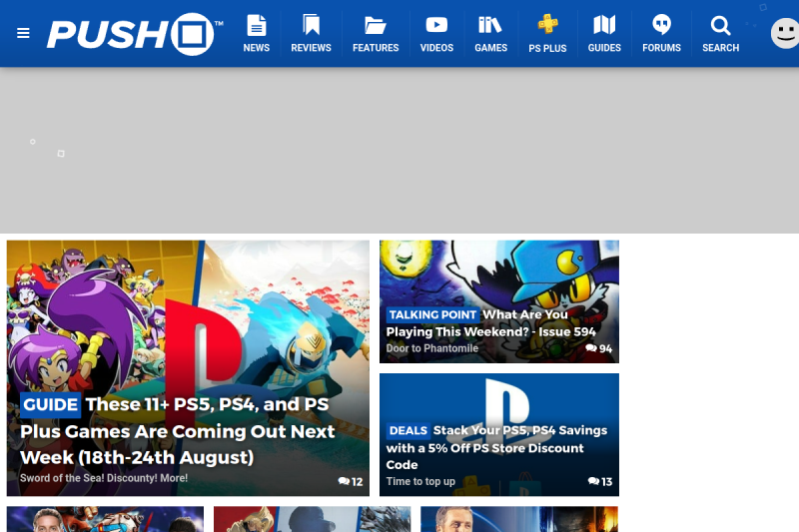The height and width of the screenshot is (532, 799).
Task: Open the News document icon
Action: pyautogui.click(x=257, y=26)
